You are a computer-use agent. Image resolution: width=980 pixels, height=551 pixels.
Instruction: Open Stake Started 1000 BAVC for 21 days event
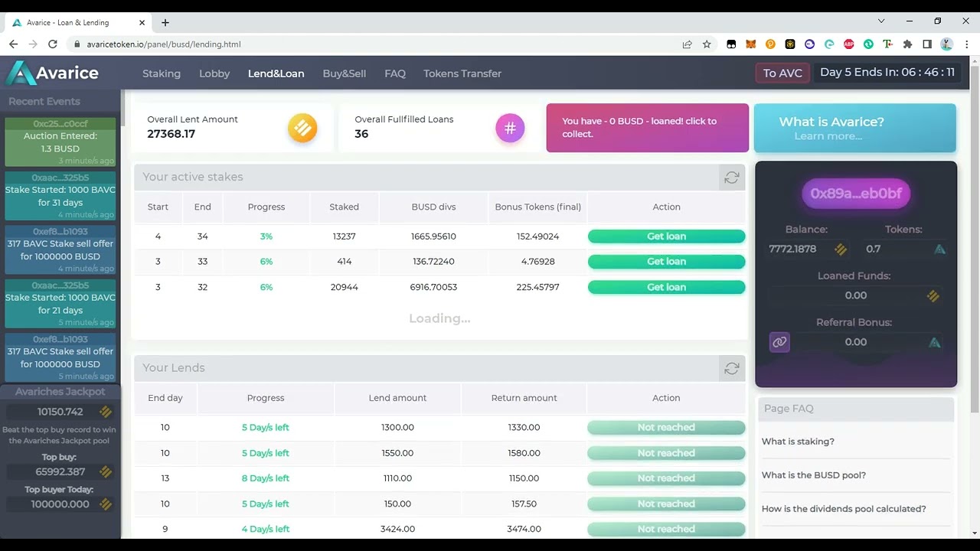click(60, 304)
